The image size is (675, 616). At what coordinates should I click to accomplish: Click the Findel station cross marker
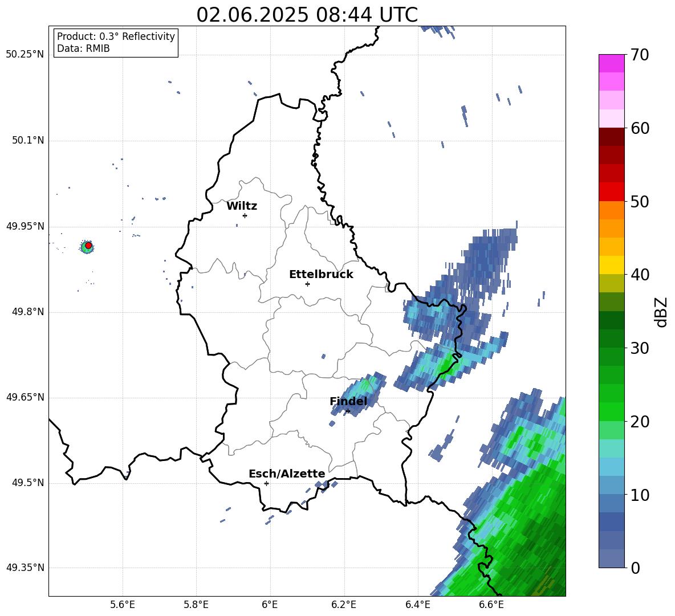[348, 411]
